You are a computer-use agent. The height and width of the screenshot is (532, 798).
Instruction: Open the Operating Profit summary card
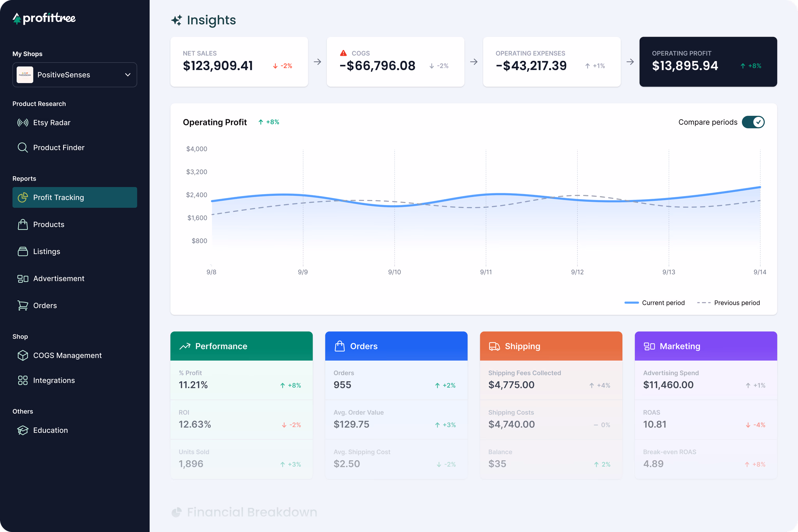708,62
